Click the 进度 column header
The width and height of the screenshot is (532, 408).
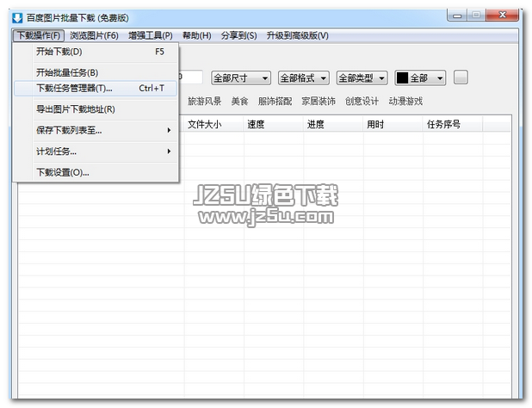(333, 124)
